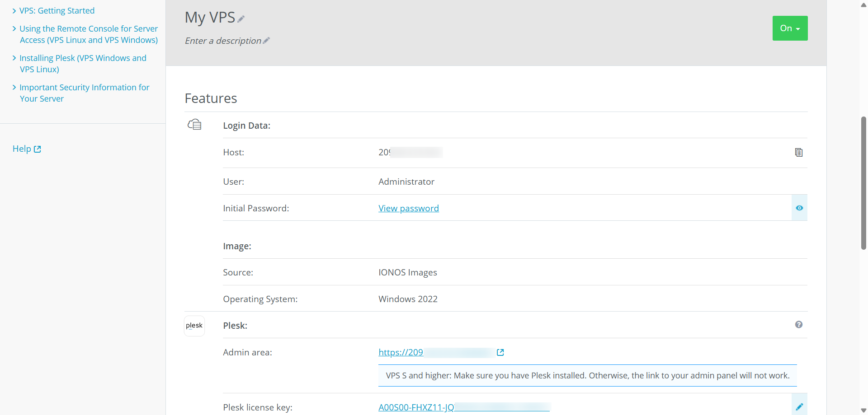Reveal initial password with eye icon
This screenshot has height=415, width=868.
tap(799, 208)
